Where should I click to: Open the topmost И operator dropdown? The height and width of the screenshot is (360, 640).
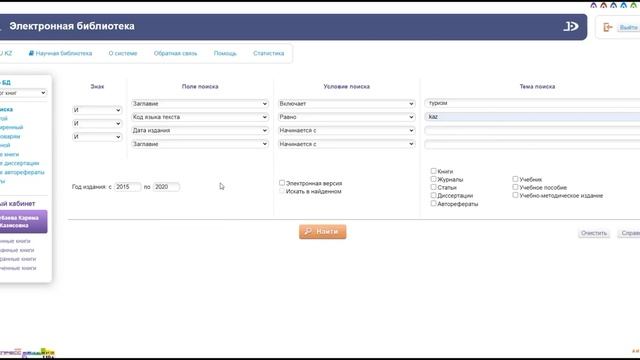point(97,110)
